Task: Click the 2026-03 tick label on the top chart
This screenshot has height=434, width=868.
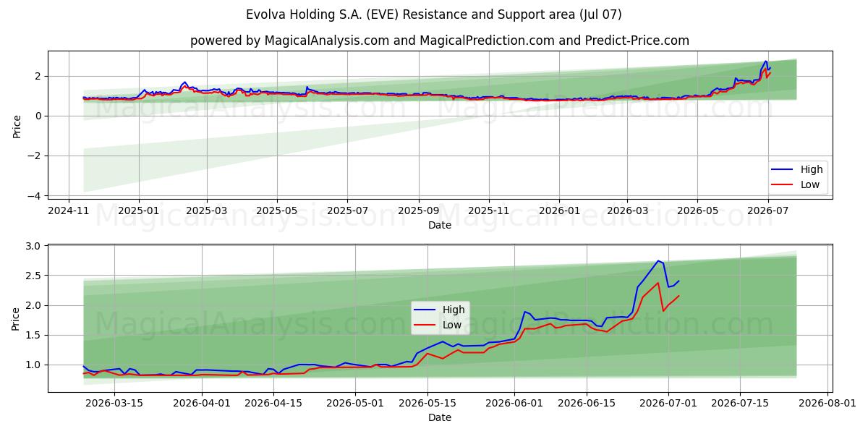Action: click(x=627, y=211)
